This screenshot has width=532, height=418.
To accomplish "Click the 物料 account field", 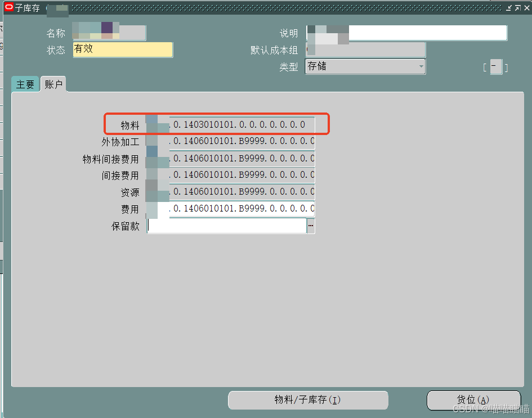I will click(x=231, y=124).
